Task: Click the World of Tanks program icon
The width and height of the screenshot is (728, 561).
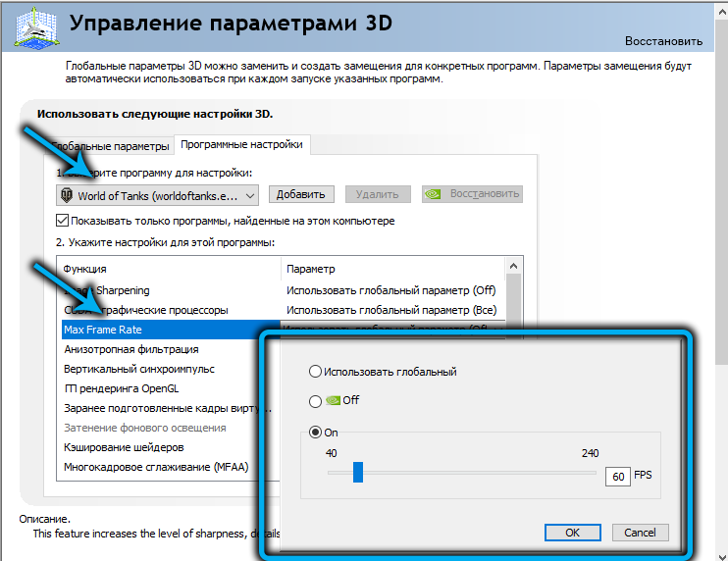Action: 67,195
